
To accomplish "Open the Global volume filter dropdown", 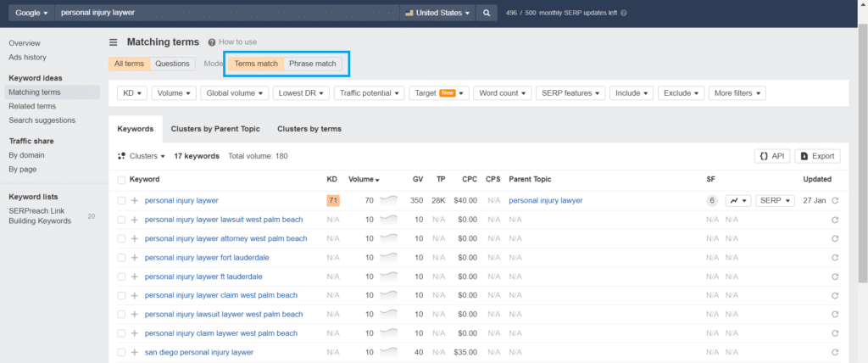I will 235,93.
